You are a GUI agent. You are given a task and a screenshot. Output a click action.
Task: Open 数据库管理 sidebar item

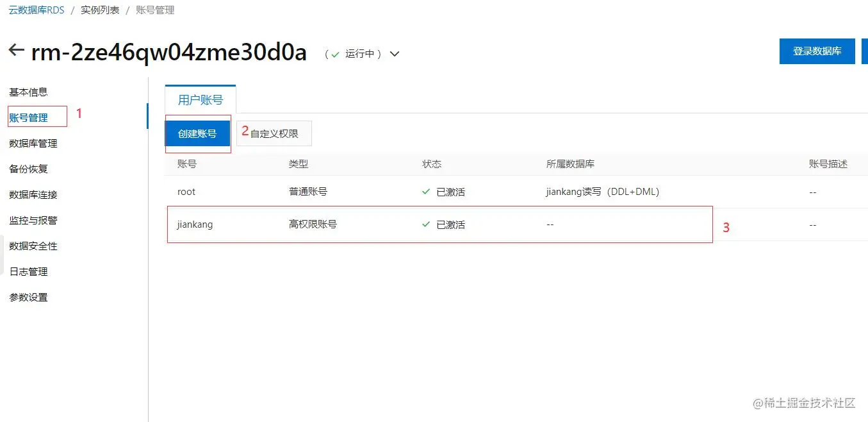click(x=33, y=143)
